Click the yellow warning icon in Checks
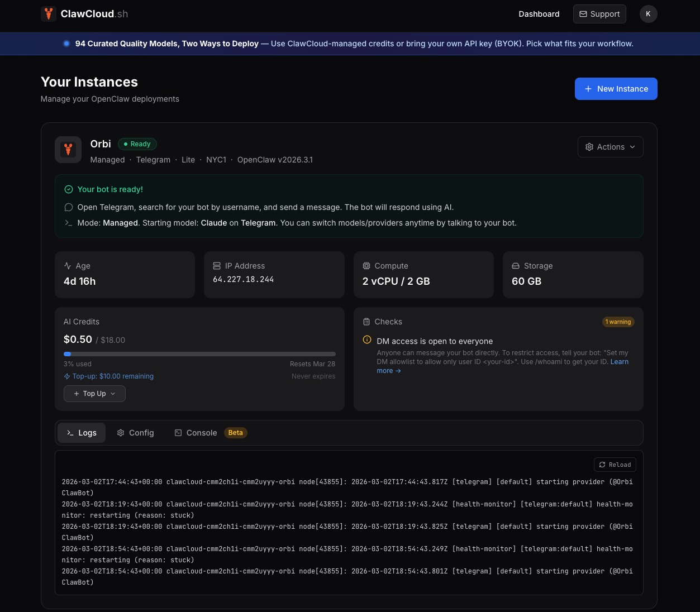700x612 pixels. coord(367,340)
